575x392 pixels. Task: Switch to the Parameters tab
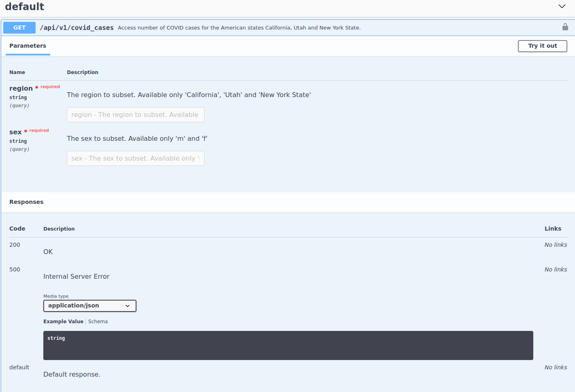click(28, 46)
